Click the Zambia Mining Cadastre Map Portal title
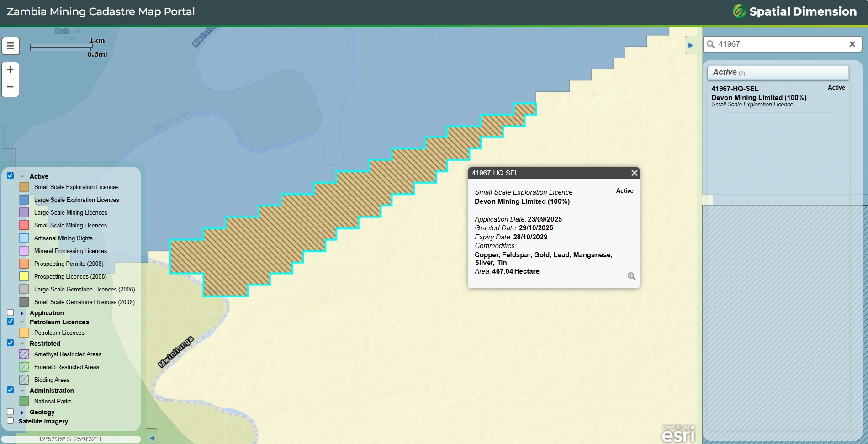868x444 pixels. click(101, 11)
